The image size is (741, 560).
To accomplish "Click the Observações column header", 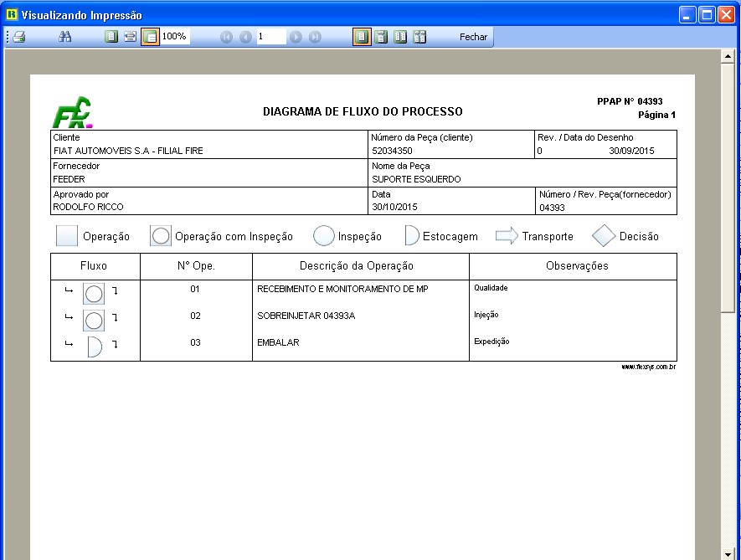I will point(577,265).
